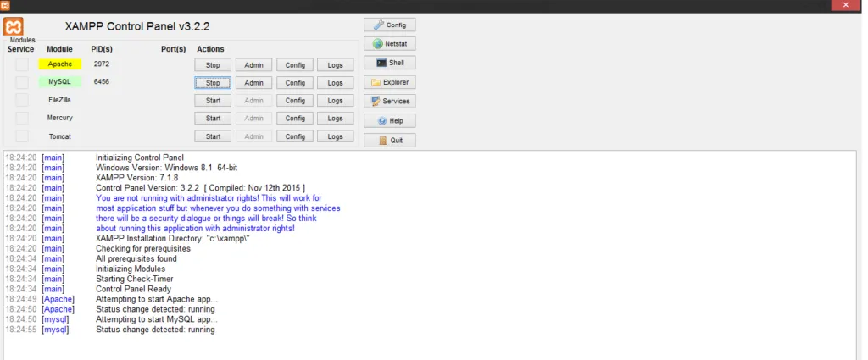The width and height of the screenshot is (868, 360).
Task: Toggle the FileZilla service checkbox
Action: point(22,100)
